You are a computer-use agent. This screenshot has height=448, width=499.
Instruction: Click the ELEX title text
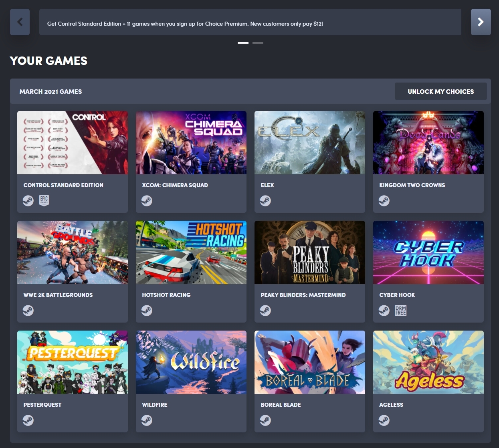pyautogui.click(x=267, y=185)
